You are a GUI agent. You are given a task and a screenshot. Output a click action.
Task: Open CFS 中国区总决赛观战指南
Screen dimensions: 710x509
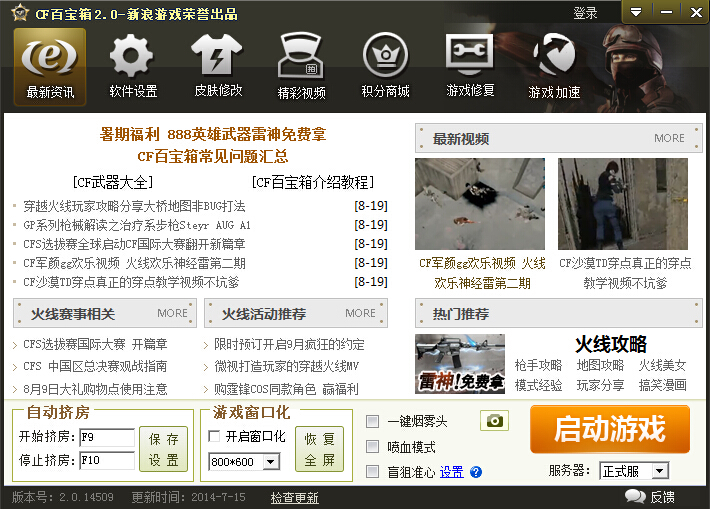(96, 366)
